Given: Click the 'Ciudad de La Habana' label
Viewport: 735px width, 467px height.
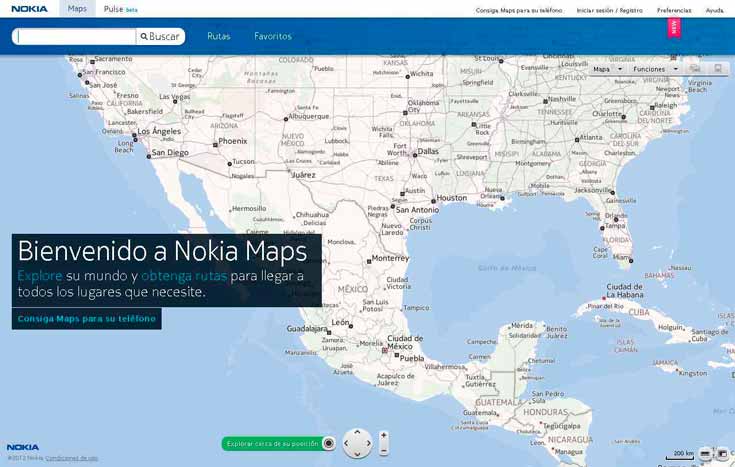Looking at the screenshot, I should (625, 291).
